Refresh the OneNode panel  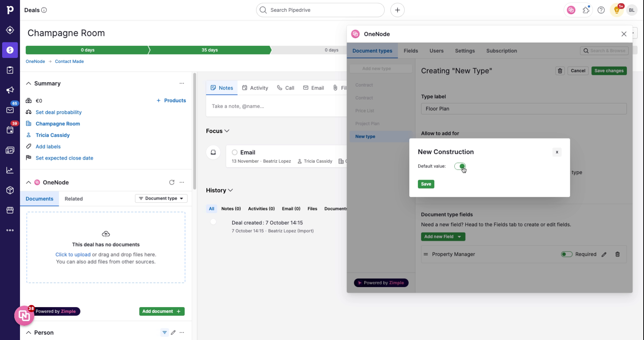coord(172,182)
